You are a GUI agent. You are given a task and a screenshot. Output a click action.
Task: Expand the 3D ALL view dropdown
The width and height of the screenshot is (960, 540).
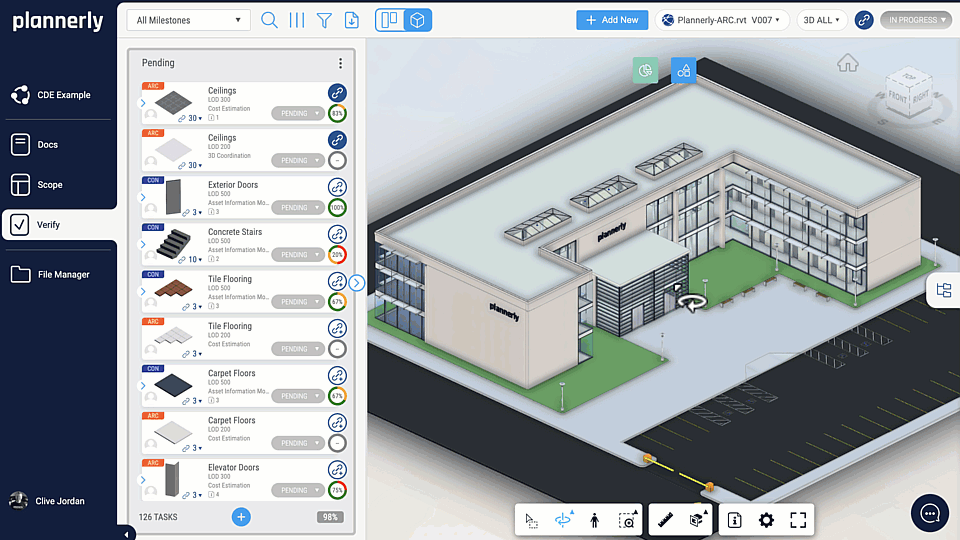click(822, 20)
